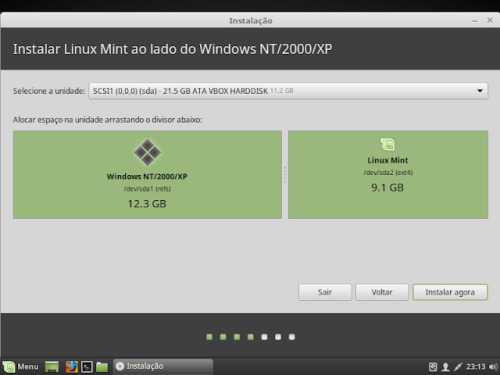
Task: Click the Windows logo in partition
Action: point(147,152)
